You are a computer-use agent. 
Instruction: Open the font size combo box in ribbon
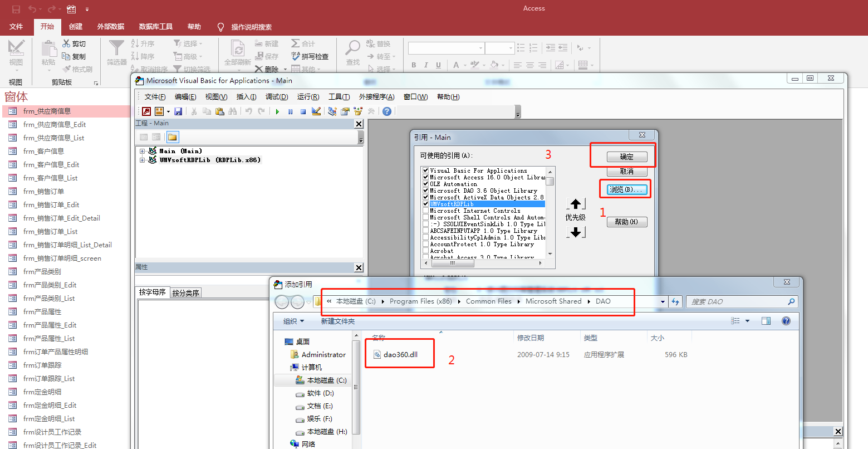(499, 48)
